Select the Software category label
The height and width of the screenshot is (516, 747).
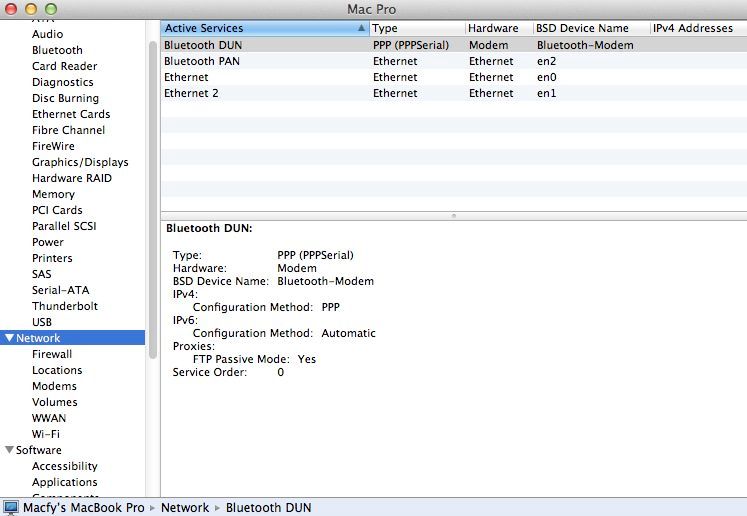point(39,450)
